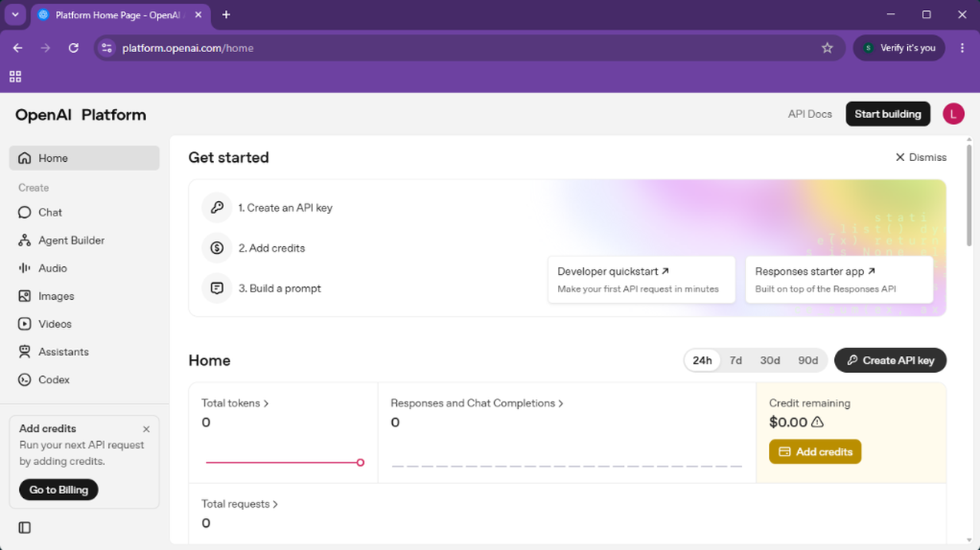Bookmark this page with the star icon
This screenshot has height=550, width=980.
[x=827, y=48]
